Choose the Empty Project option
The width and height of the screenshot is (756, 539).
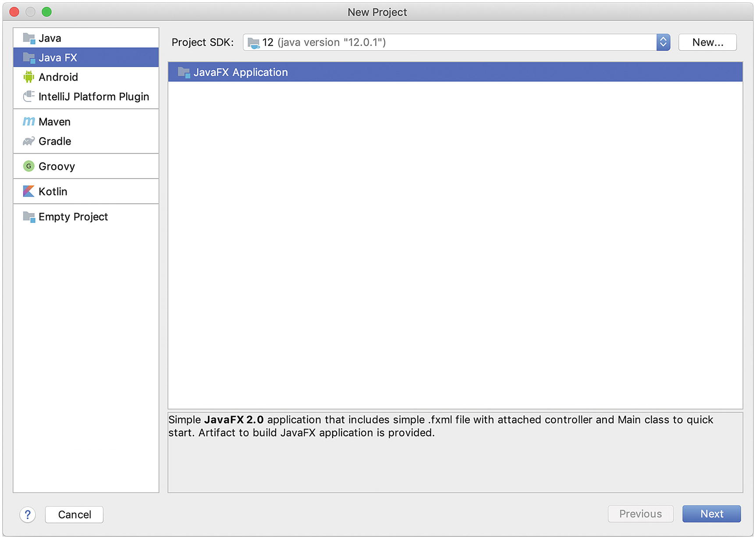[x=86, y=217]
